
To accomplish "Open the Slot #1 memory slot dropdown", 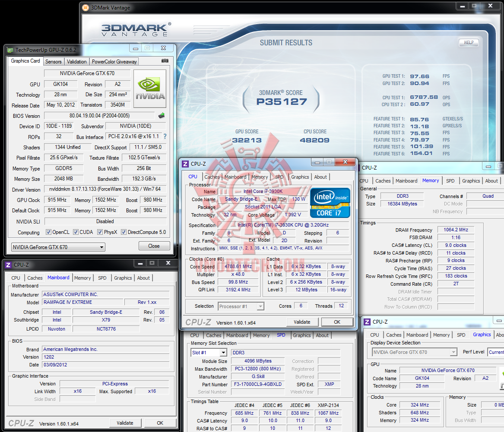I will [x=209, y=353].
